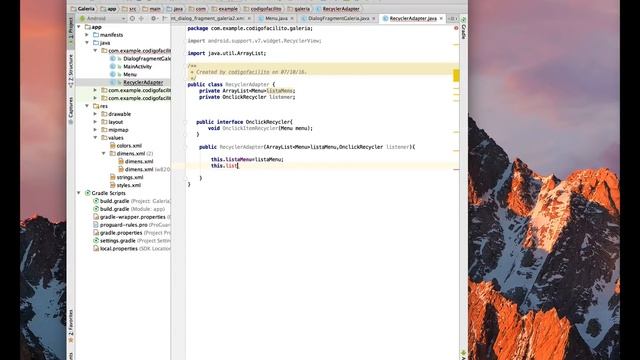Collapse the java folder
Screen dimensions: 640x360
87,42
